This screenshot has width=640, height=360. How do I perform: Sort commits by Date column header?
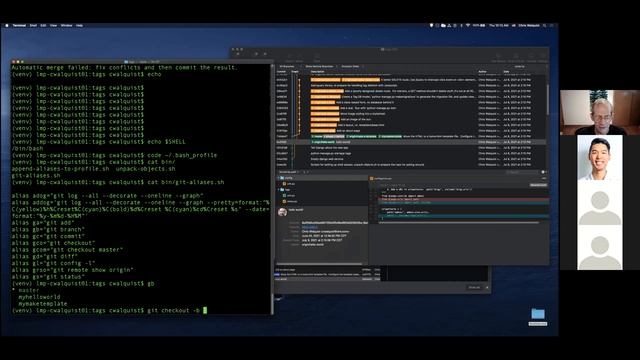point(507,71)
